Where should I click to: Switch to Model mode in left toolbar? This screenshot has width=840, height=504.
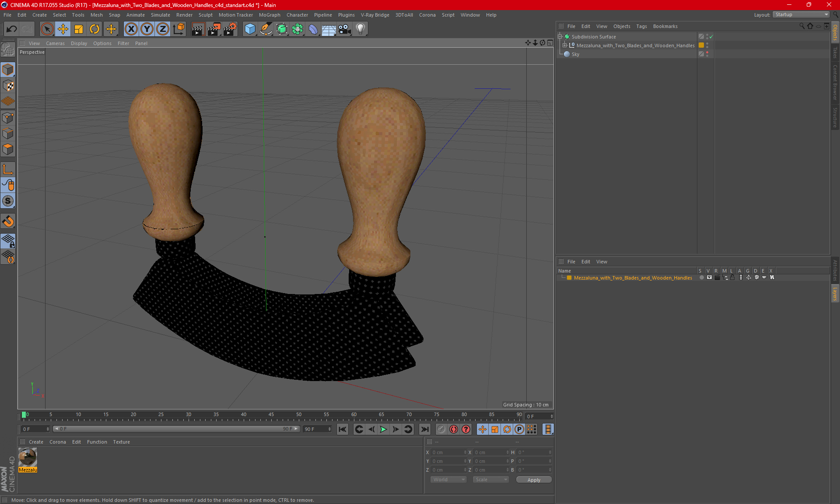tap(8, 70)
